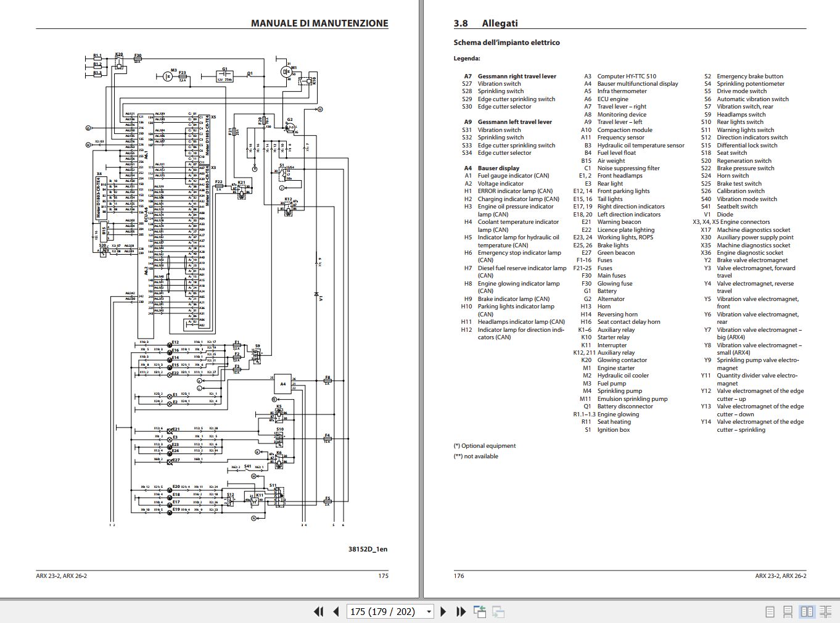The width and height of the screenshot is (840, 623).
Task: Enable continuous scrolling view mode
Action: [788, 611]
